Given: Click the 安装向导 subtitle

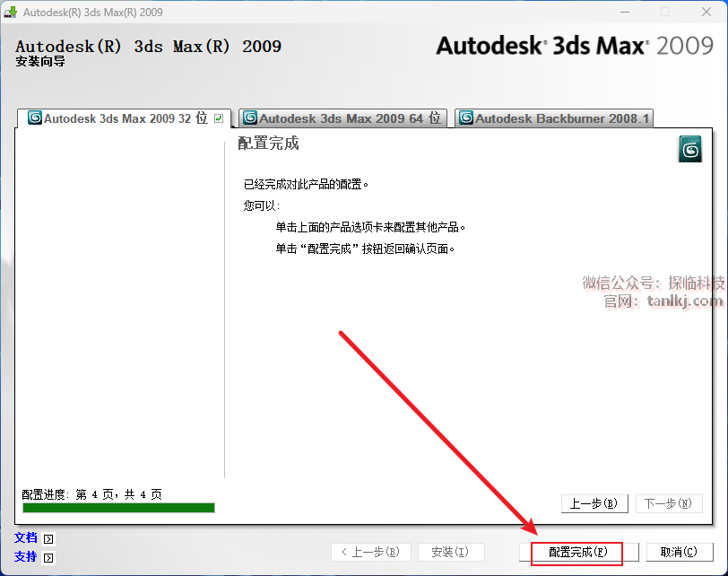Looking at the screenshot, I should pos(40,61).
